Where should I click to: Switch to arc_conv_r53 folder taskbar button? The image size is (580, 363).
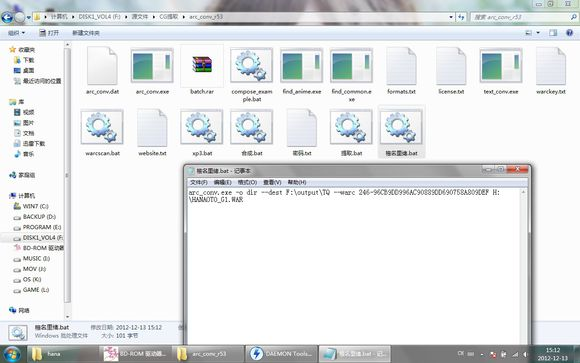coord(209,354)
